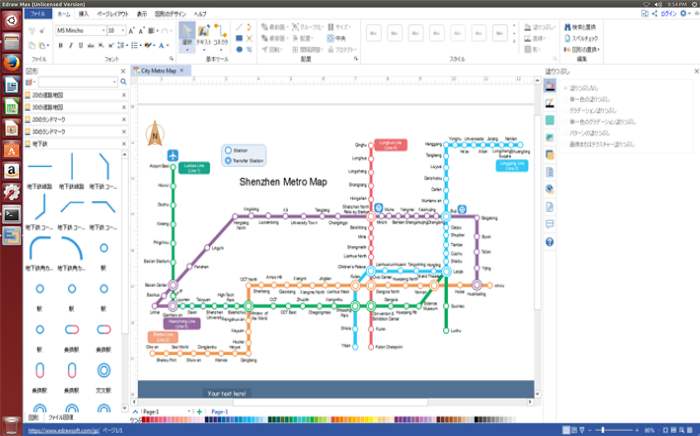Select the double-ring 交叉駅 station shape
700x436 pixels.
pyautogui.click(x=104, y=370)
